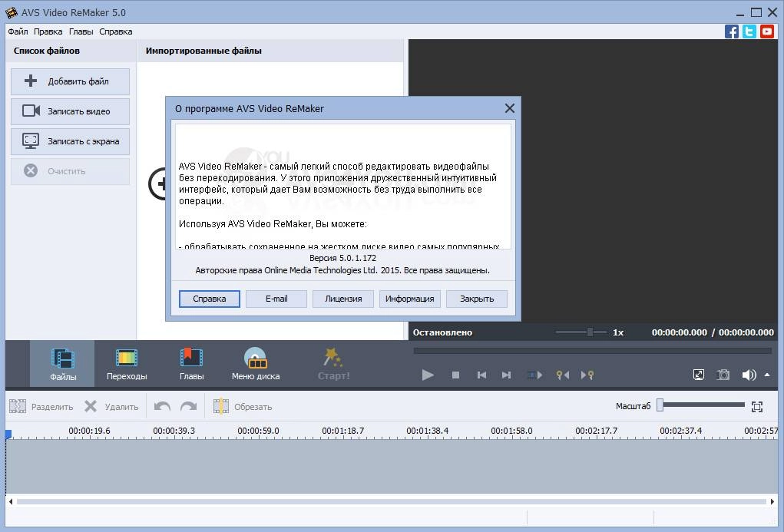This screenshot has height=532, width=784.
Task: Click the timeline horizontal scrollbar track
Action: coord(392,501)
